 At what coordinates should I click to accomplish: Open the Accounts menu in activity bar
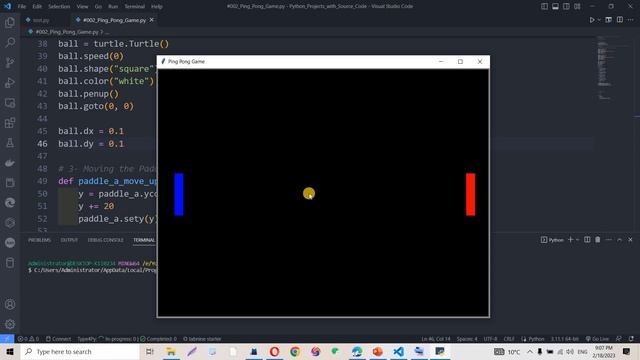coord(10,304)
